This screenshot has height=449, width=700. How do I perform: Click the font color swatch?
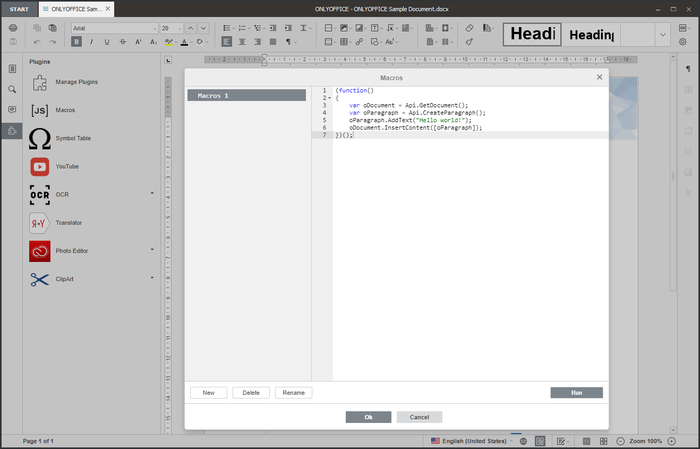(185, 42)
